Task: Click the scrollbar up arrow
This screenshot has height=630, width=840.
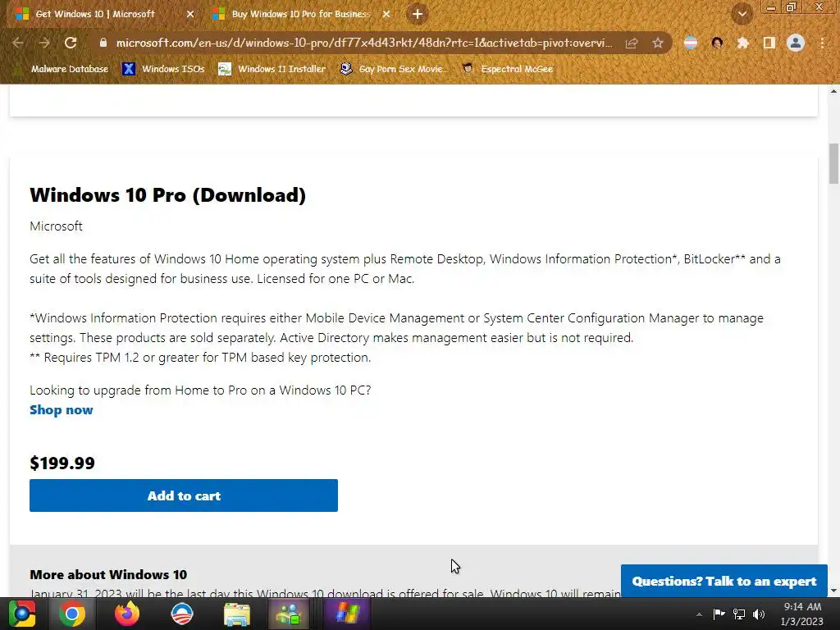Action: [833, 91]
